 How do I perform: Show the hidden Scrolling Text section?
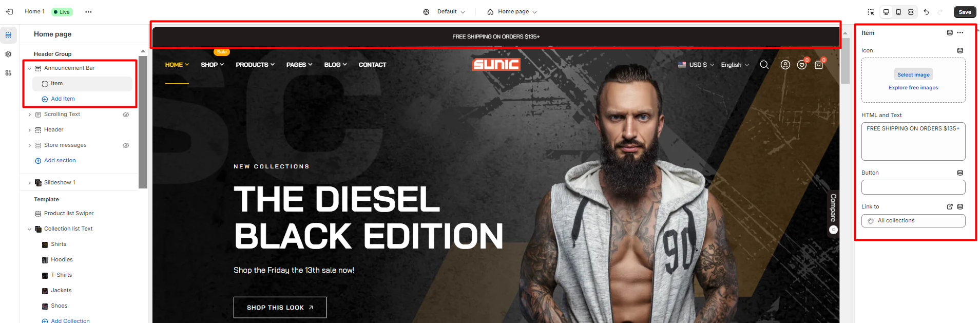pyautogui.click(x=126, y=115)
